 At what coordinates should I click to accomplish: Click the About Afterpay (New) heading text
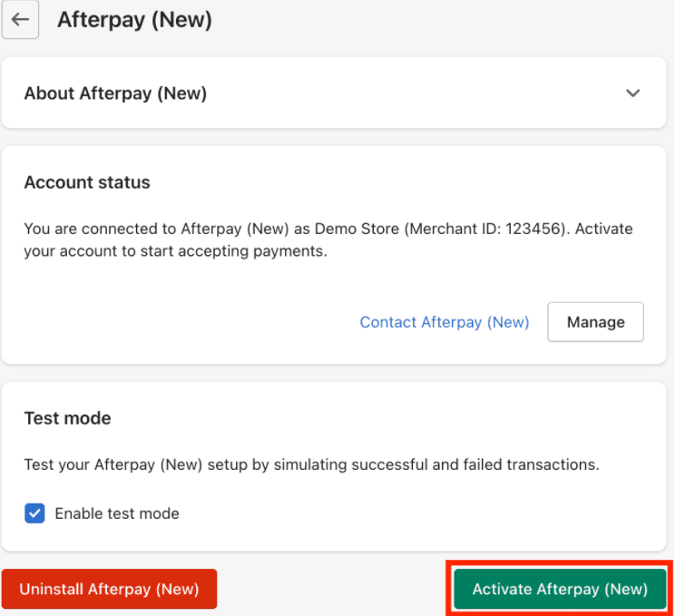tap(115, 93)
